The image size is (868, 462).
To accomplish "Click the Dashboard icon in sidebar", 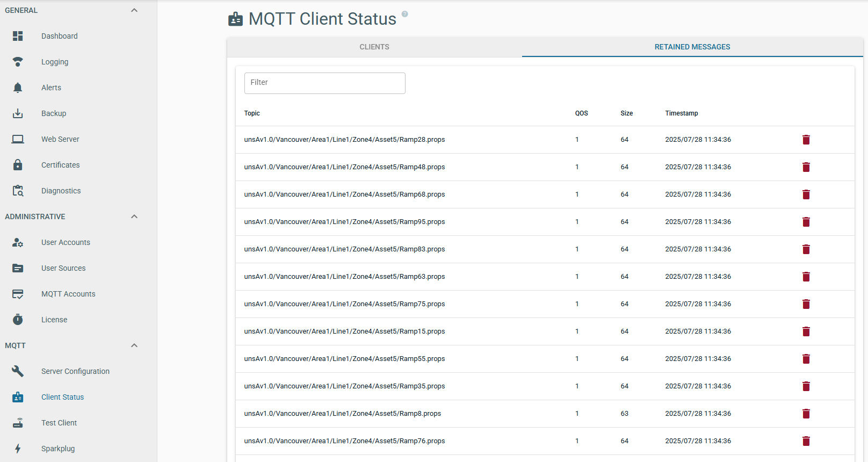I will (x=18, y=36).
